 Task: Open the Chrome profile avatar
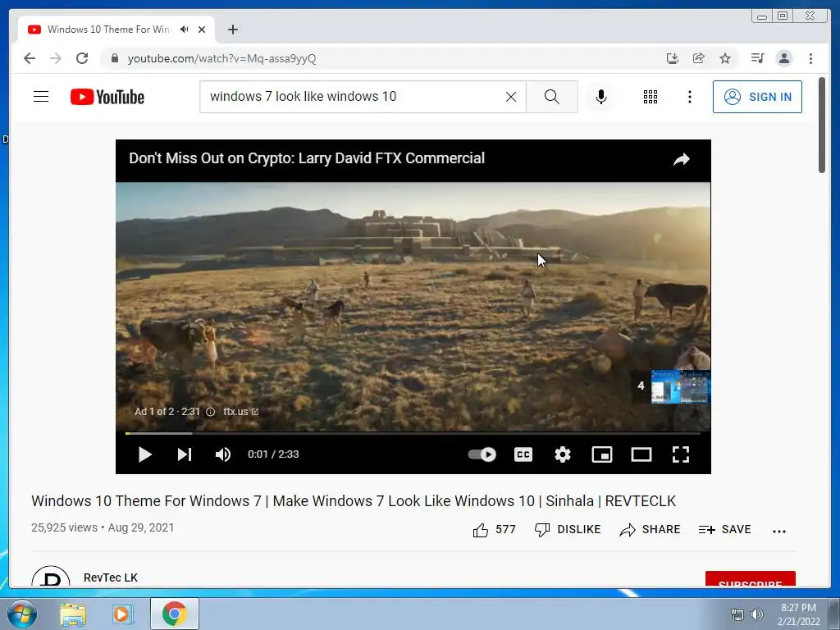[783, 58]
